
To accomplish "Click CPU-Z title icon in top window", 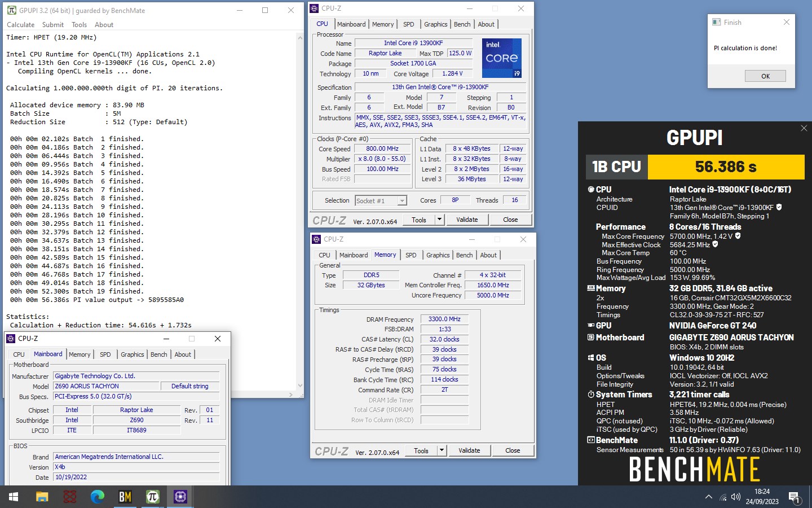I will [x=315, y=8].
